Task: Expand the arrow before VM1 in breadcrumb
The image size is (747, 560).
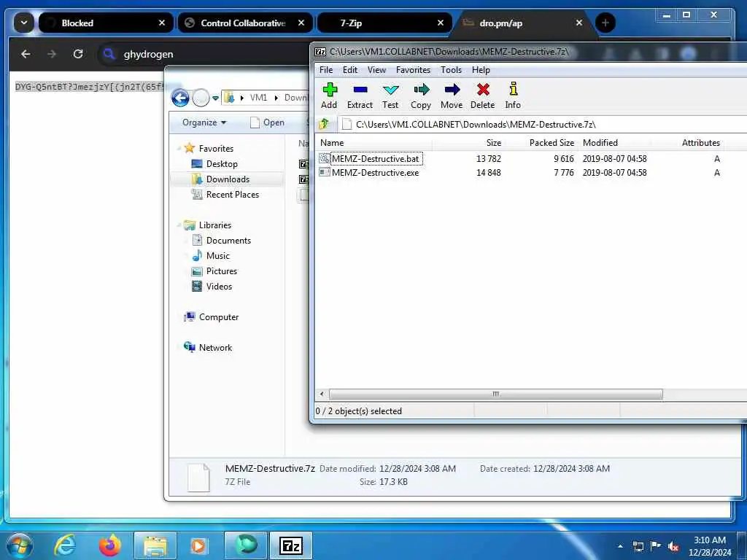Action: (x=242, y=98)
